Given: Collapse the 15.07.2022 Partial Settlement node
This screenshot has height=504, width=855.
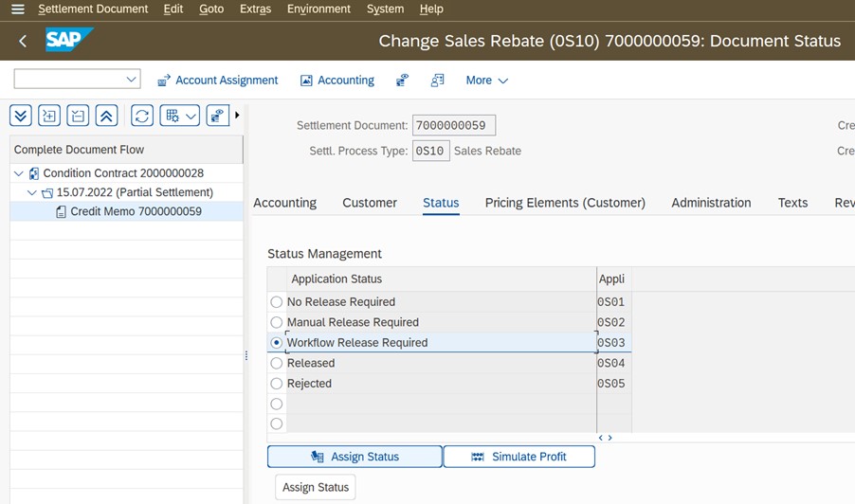Looking at the screenshot, I should (31, 192).
